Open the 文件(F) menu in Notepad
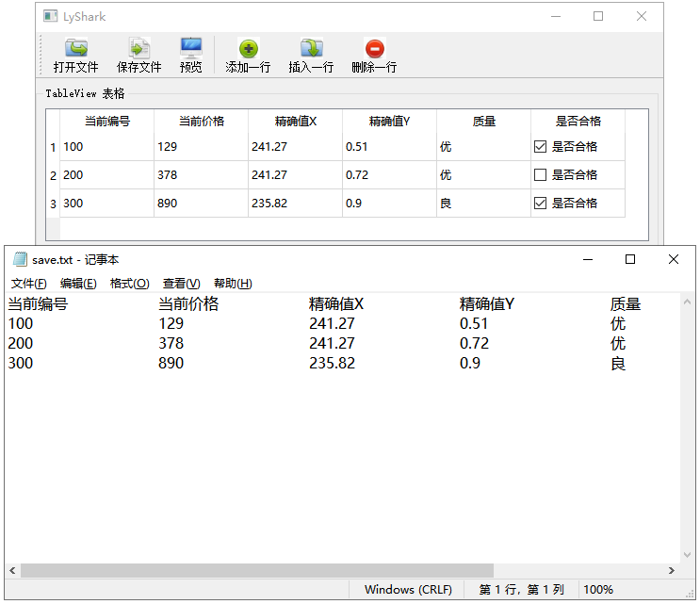 coord(28,284)
